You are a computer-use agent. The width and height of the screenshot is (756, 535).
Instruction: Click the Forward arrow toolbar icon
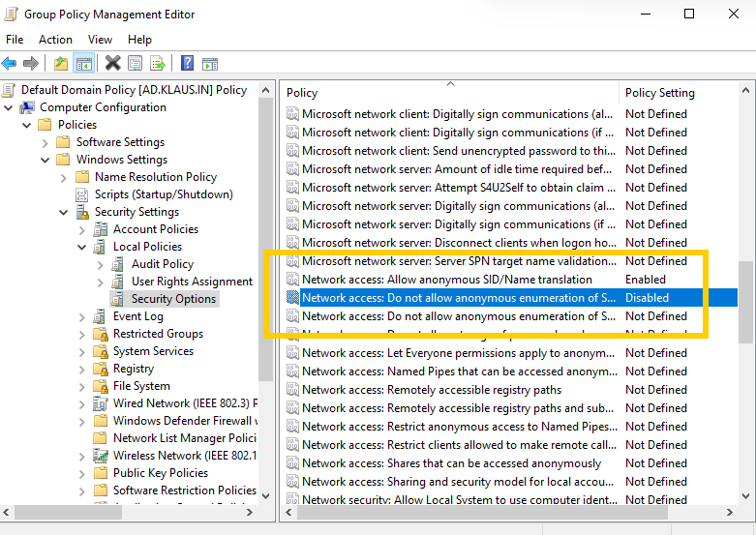31,63
